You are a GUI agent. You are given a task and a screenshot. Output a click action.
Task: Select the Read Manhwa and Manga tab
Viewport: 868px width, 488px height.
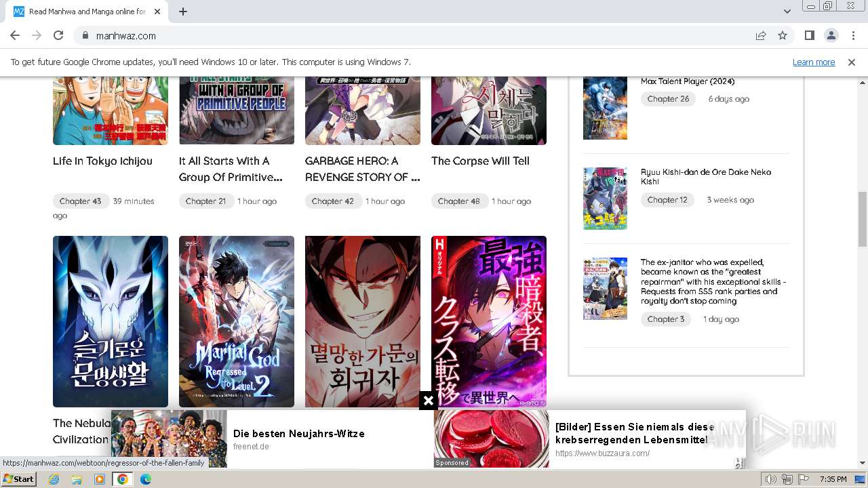coord(87,12)
